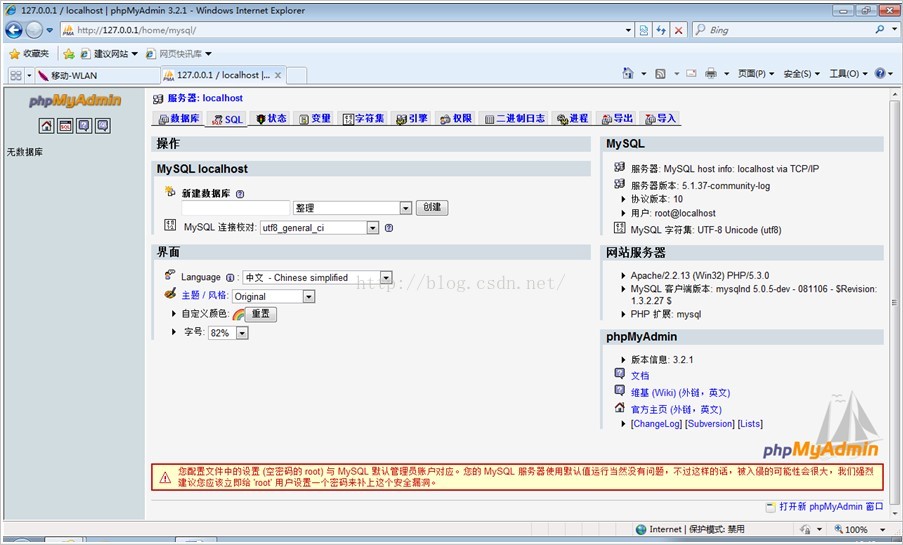Click the phpMyAdmin logo in the sidebar
Image resolution: width=903 pixels, height=545 pixels.
tap(75, 101)
